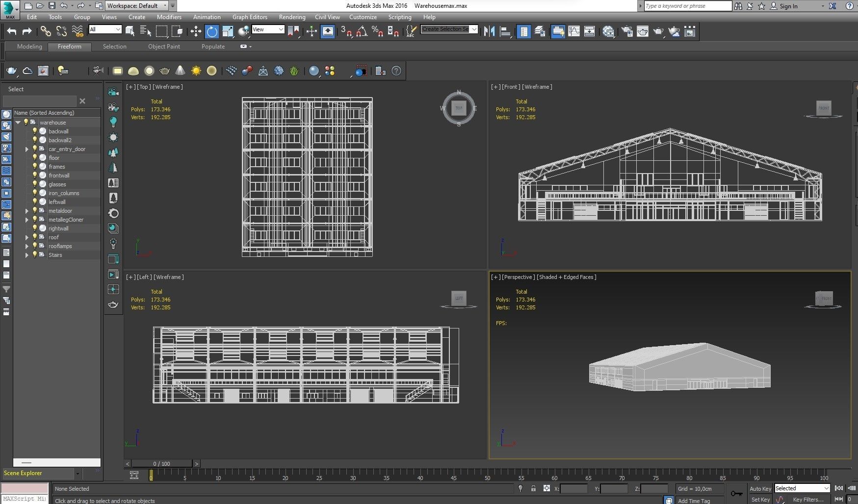Open Render Setup
858x504 pixels.
(627, 31)
